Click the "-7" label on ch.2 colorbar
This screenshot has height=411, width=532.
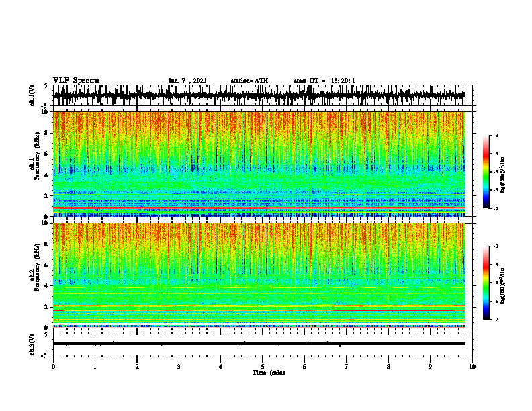tap(496, 319)
